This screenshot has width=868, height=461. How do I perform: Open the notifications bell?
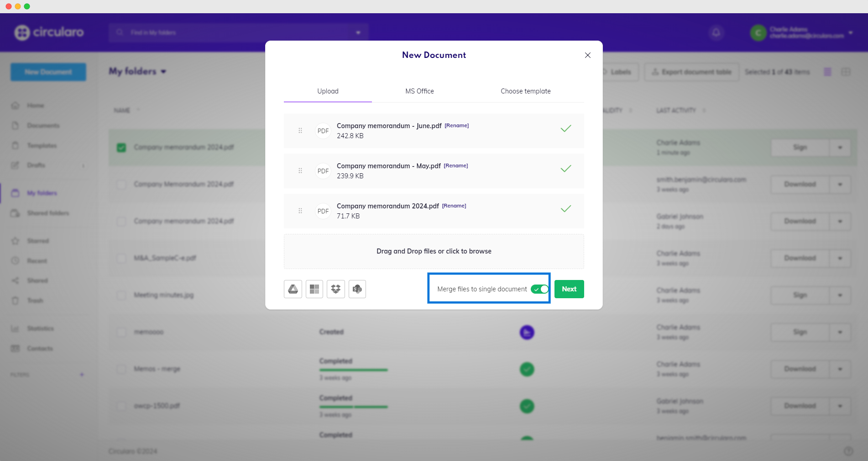tap(716, 32)
